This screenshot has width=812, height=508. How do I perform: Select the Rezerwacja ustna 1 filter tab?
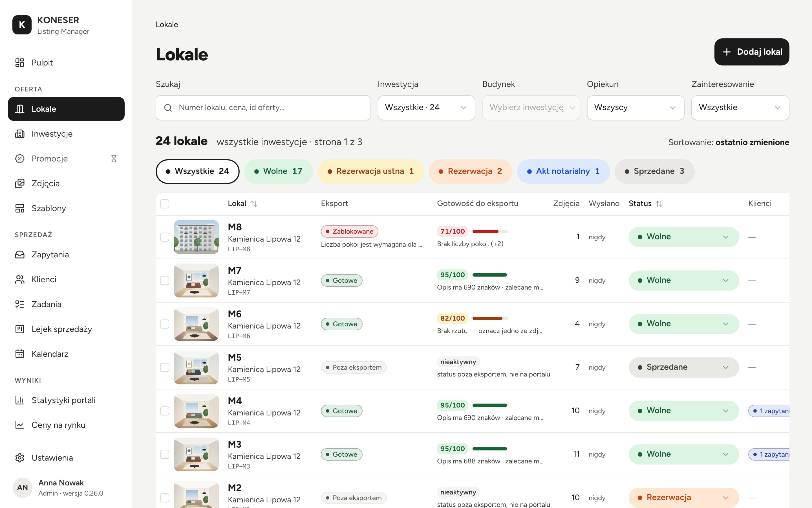point(371,172)
